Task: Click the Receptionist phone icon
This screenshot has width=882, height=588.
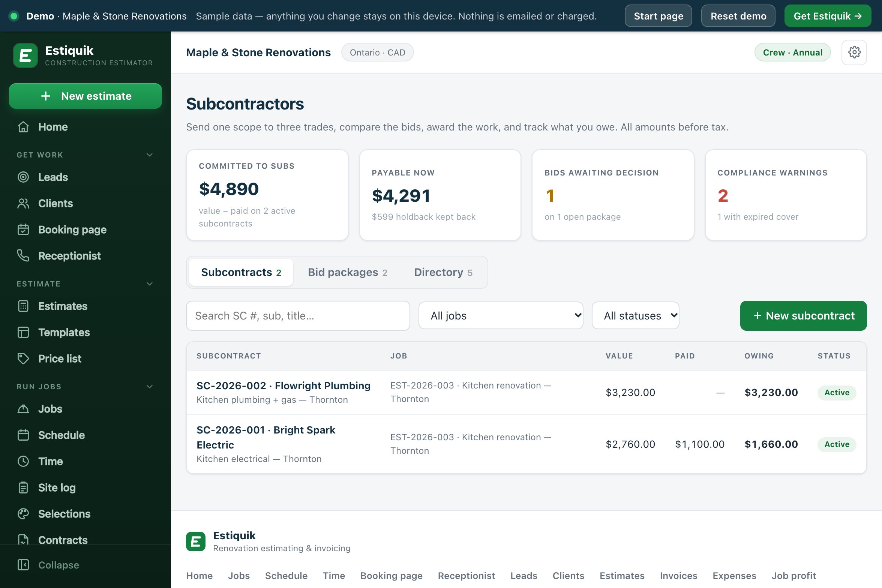Action: tap(23, 256)
